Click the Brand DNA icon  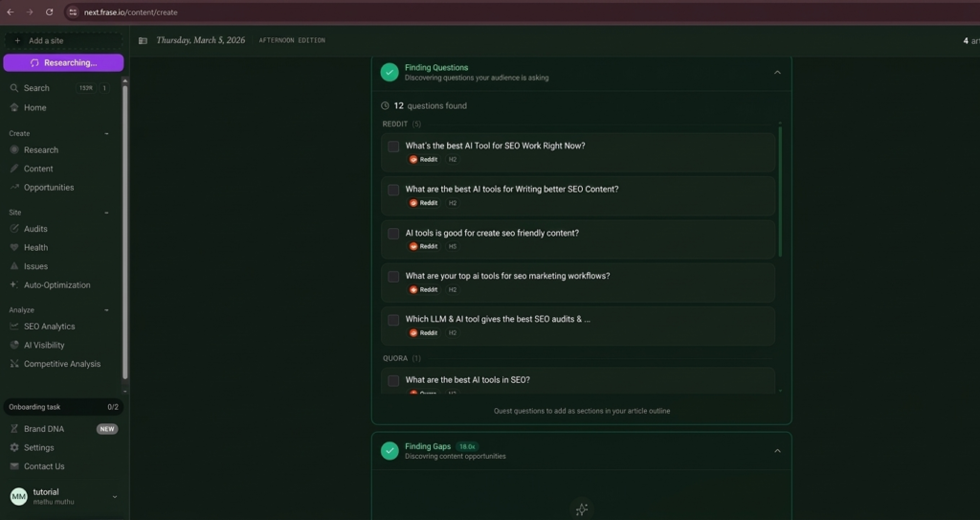(14, 429)
